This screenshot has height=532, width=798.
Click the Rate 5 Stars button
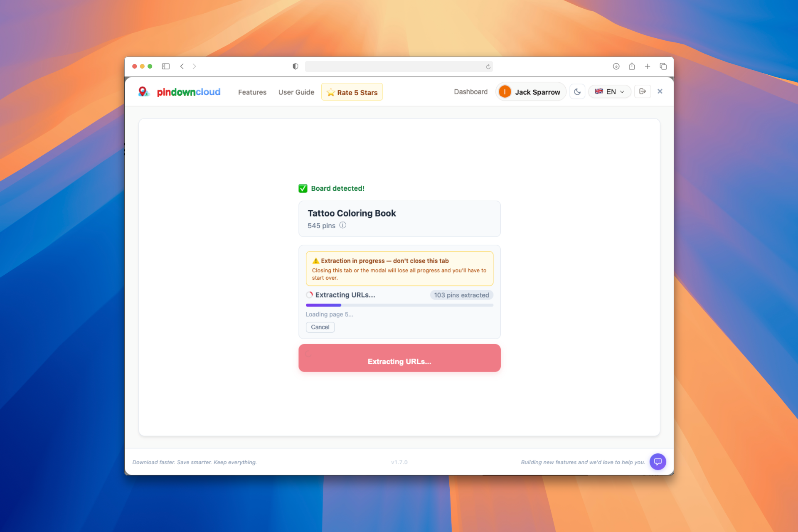point(352,92)
